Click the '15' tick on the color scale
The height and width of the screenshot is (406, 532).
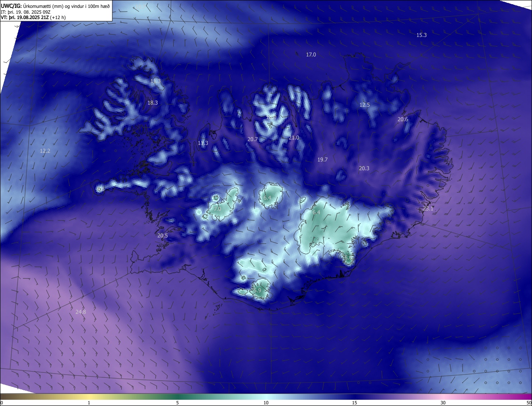pyautogui.click(x=355, y=403)
